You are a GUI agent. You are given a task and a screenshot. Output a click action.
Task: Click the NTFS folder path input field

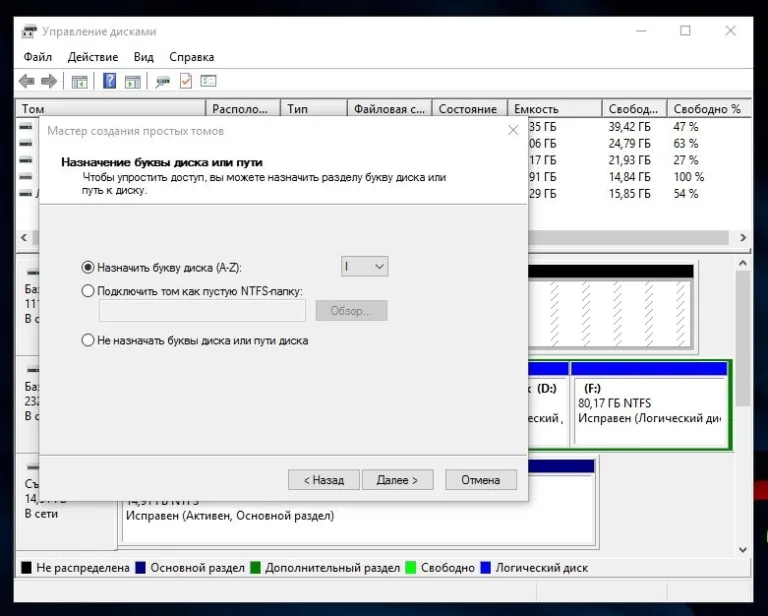pyautogui.click(x=202, y=310)
